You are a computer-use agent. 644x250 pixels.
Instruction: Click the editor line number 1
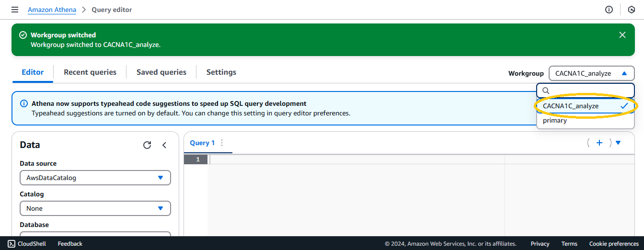(197, 159)
